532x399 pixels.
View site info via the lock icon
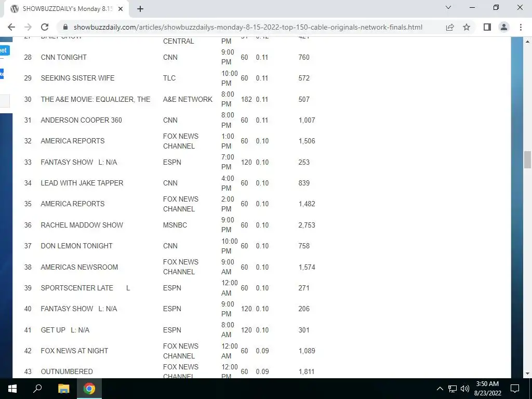[66, 27]
